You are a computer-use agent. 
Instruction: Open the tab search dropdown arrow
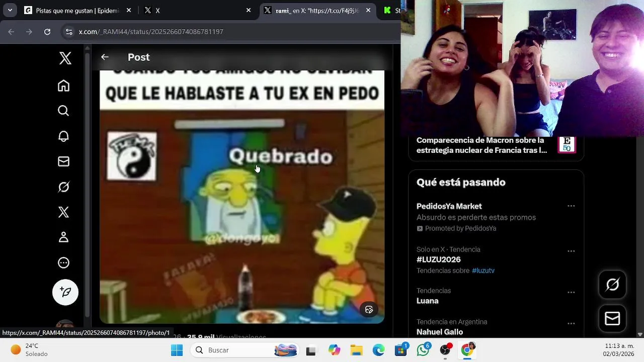[10, 10]
